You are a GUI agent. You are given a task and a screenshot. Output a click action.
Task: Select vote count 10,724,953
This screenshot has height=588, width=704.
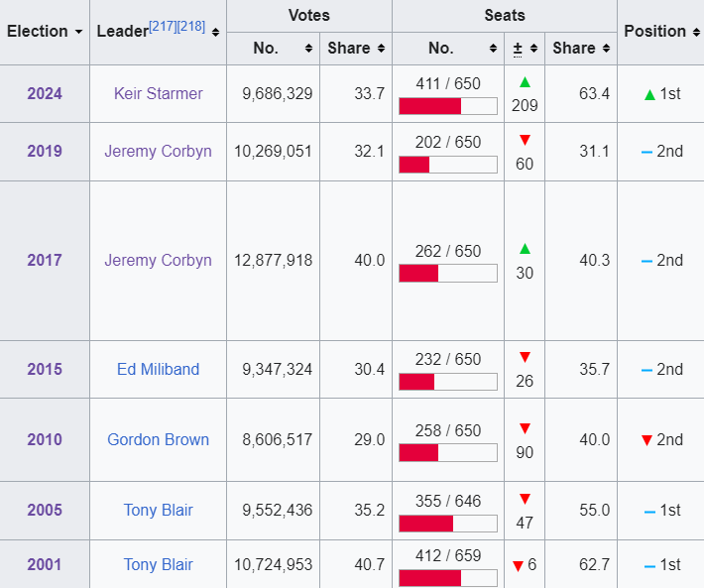point(273,565)
